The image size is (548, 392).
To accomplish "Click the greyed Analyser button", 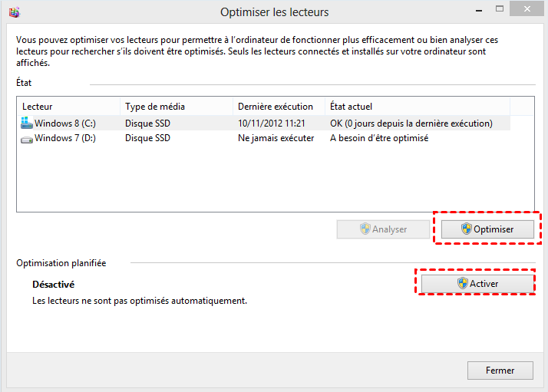I will pyautogui.click(x=383, y=229).
